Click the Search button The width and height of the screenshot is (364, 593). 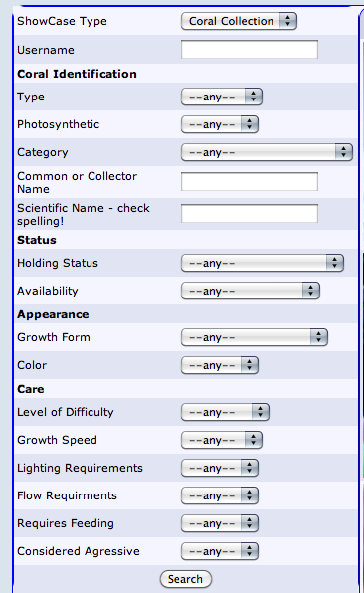186,579
